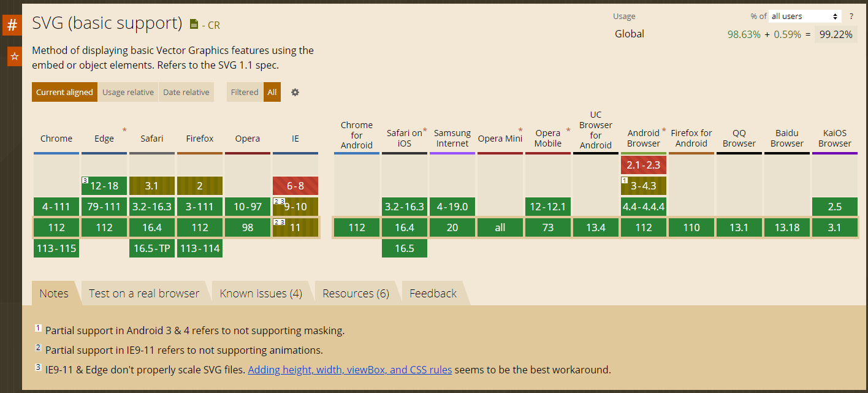Click the IE column header
Viewport: 868px width, 393px height.
295,139
